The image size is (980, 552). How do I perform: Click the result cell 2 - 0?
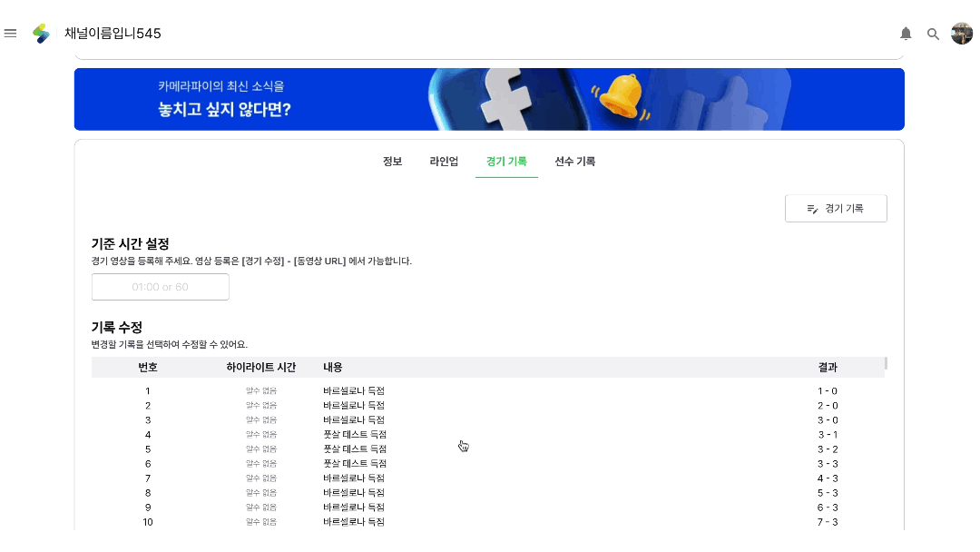828,406
